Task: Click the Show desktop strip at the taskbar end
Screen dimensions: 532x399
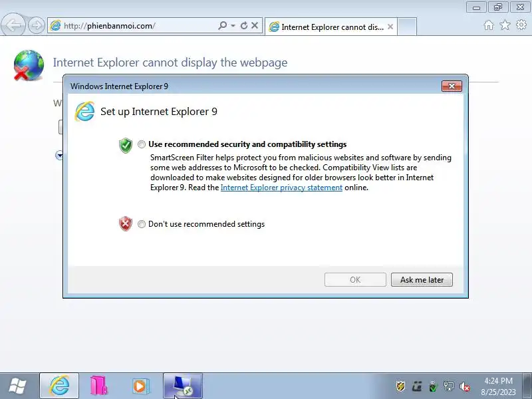Action: tap(527, 386)
